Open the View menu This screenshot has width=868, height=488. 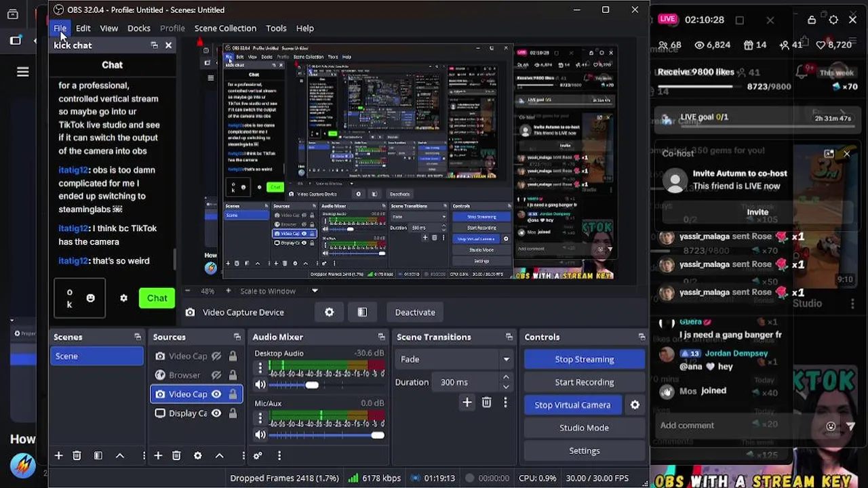tap(108, 28)
